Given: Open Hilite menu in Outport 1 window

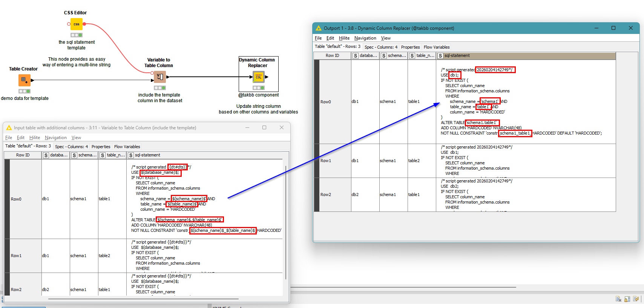Looking at the screenshot, I should click(x=344, y=38).
